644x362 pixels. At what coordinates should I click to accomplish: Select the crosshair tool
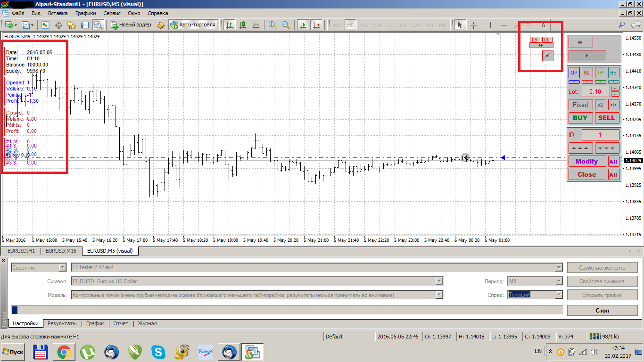click(x=474, y=25)
